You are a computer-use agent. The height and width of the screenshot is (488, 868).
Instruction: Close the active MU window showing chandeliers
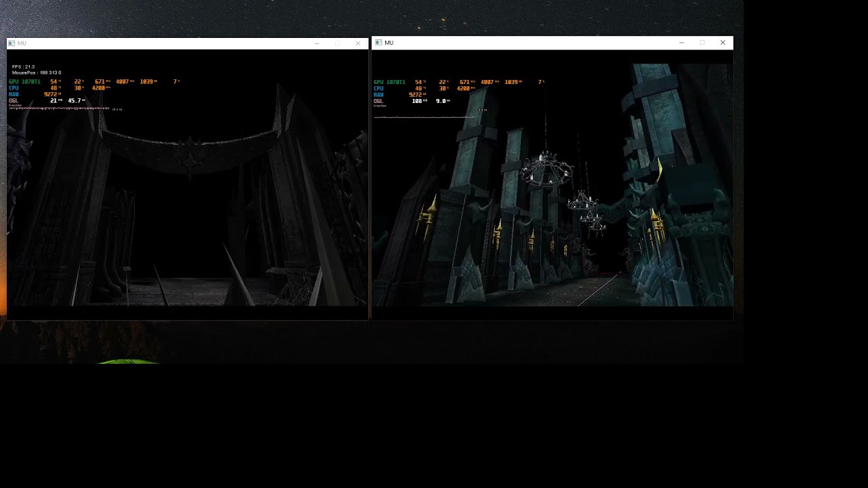coord(723,43)
